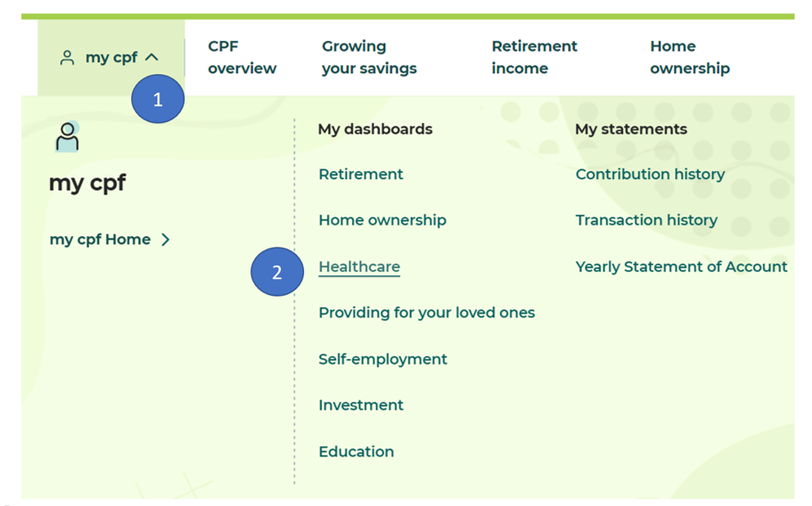
Task: Open the Education dashboard link
Action: 356,452
